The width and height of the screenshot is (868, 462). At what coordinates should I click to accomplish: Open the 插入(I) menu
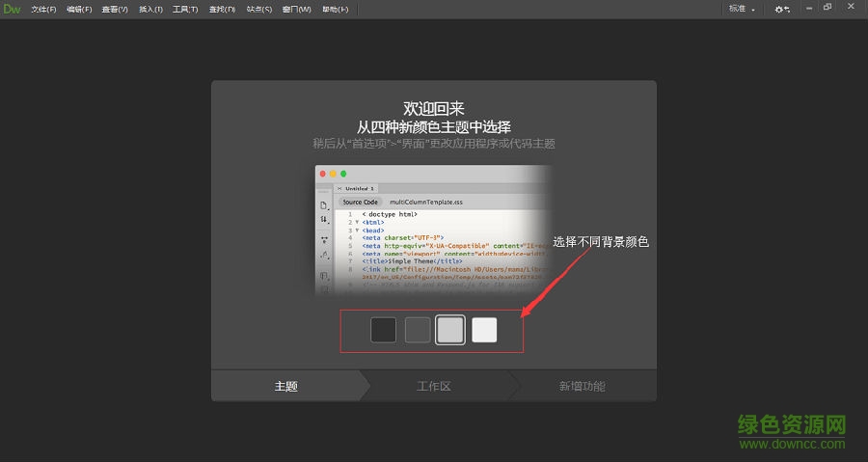click(150, 9)
